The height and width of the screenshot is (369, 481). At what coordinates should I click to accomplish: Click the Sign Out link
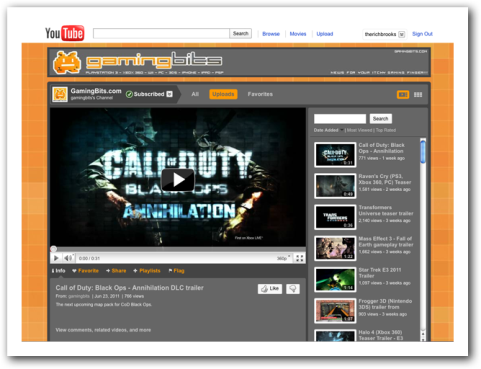[422, 34]
